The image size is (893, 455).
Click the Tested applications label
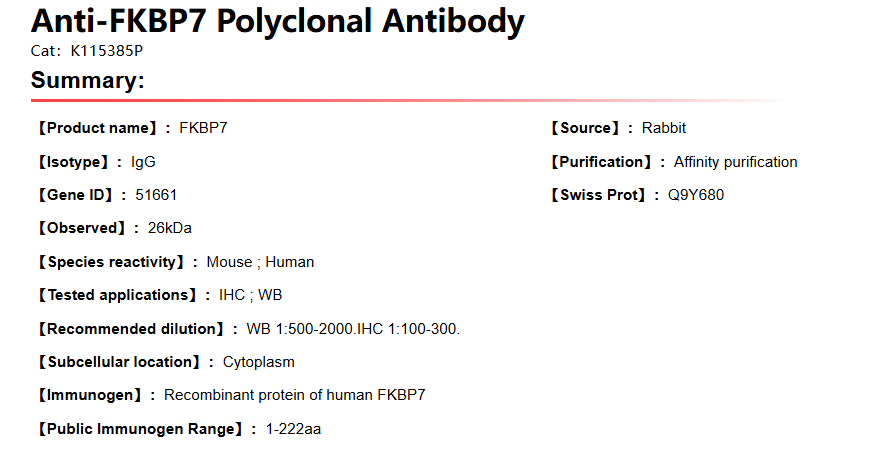pyautogui.click(x=117, y=295)
